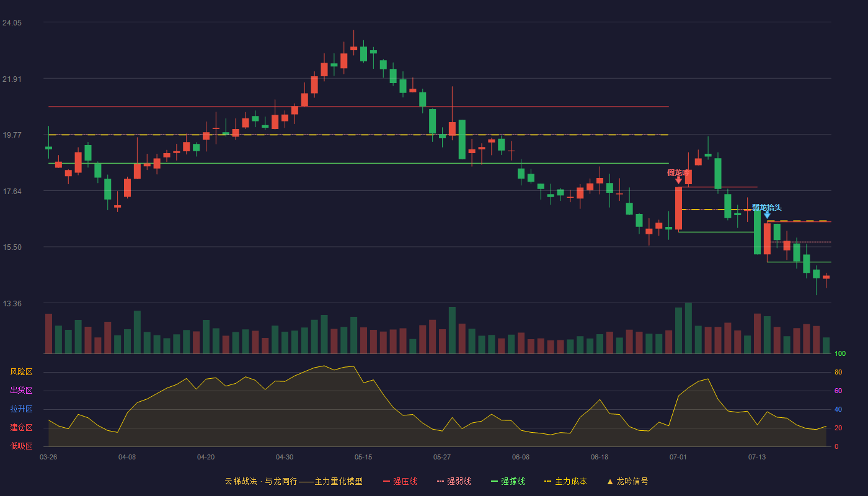
Task: Click the orange 80 indicator scale value
Action: (x=838, y=373)
